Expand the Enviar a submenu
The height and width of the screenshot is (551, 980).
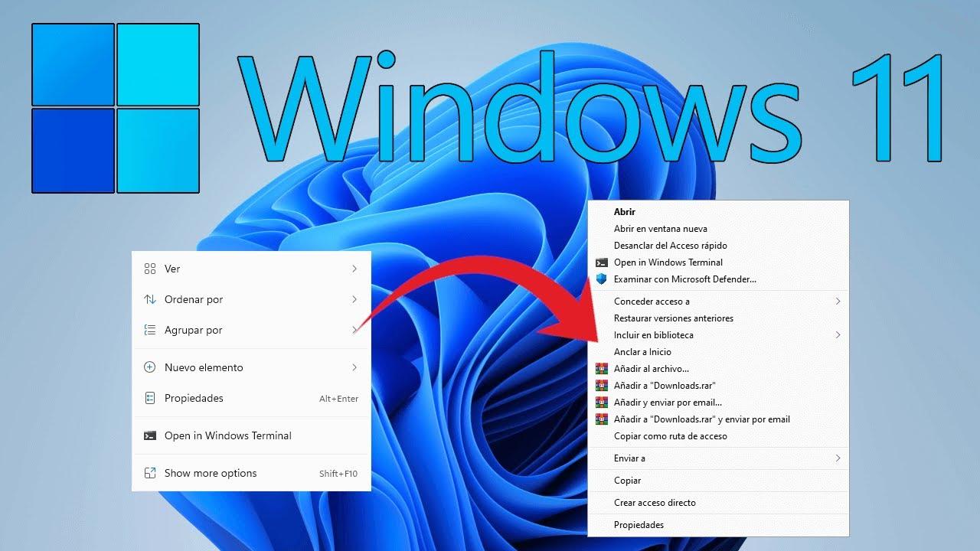838,458
